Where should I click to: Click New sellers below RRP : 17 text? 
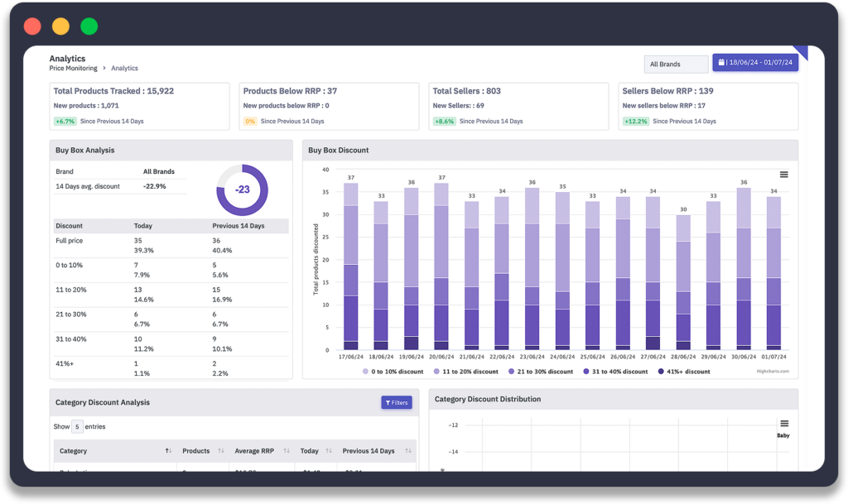coord(663,105)
